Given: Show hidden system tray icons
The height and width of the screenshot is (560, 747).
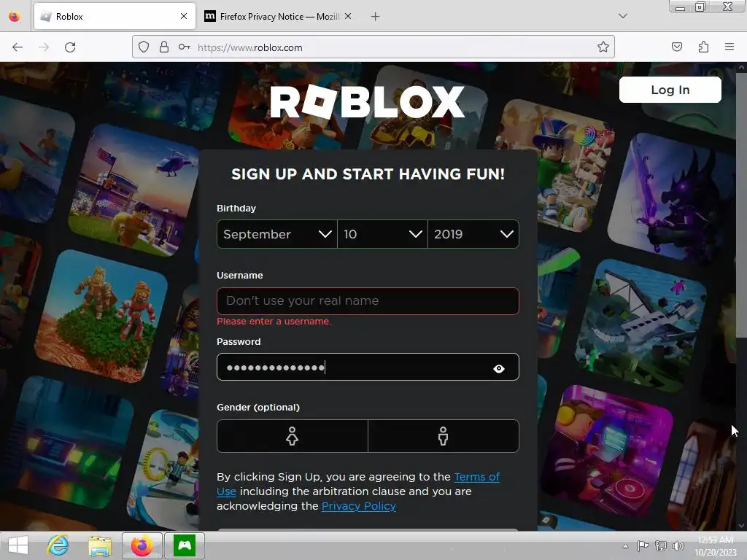Looking at the screenshot, I should pos(625,546).
